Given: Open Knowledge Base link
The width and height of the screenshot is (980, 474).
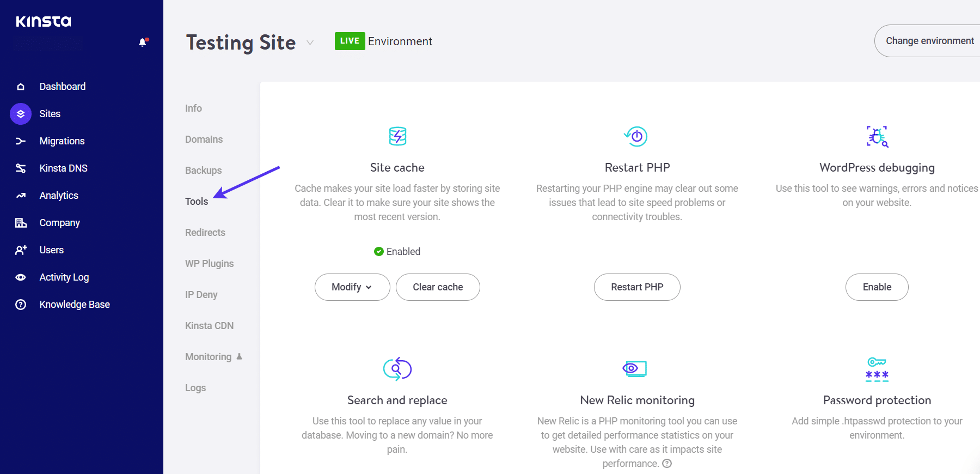Looking at the screenshot, I should [x=75, y=305].
